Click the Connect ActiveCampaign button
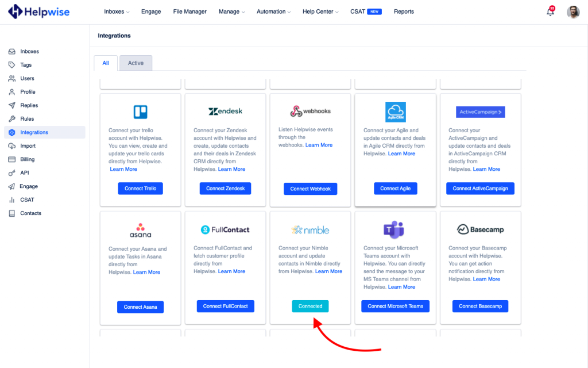The width and height of the screenshot is (588, 368). click(481, 189)
